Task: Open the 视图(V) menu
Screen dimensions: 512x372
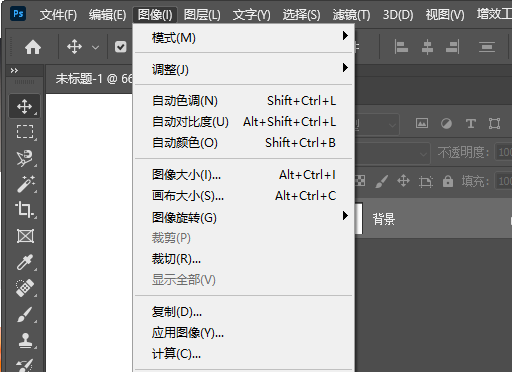Action: click(x=445, y=15)
